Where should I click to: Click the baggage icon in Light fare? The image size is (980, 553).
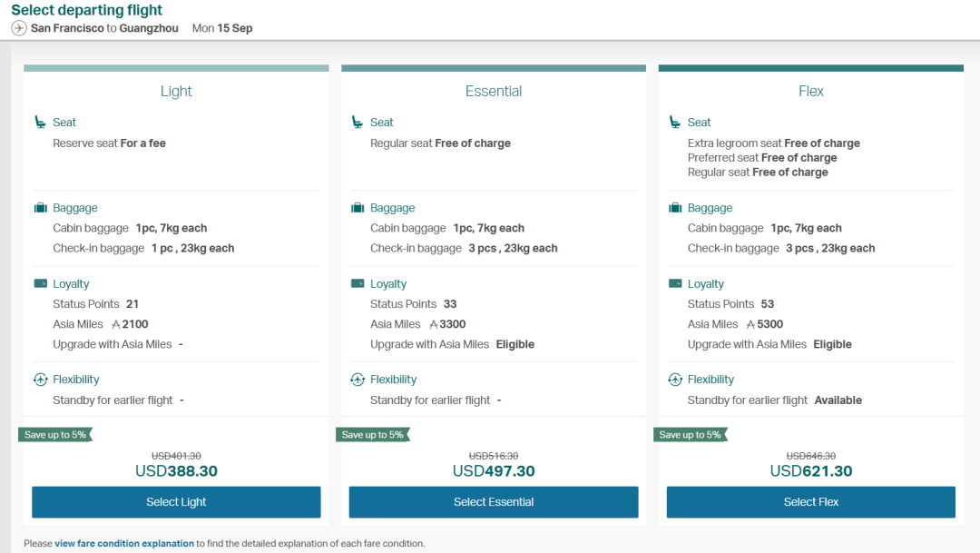point(40,208)
